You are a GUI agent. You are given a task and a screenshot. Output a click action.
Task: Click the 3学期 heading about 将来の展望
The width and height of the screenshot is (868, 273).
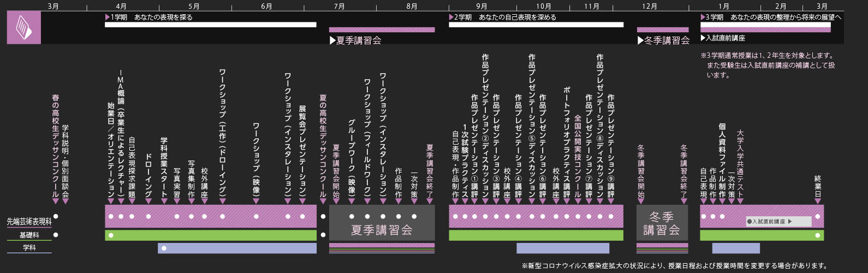pyautogui.click(x=771, y=17)
